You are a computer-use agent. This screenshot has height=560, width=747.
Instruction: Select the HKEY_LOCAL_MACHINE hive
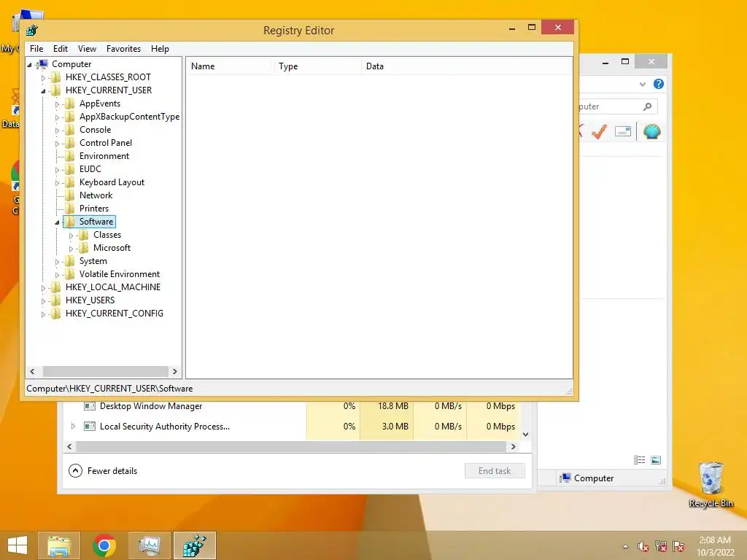pos(113,287)
